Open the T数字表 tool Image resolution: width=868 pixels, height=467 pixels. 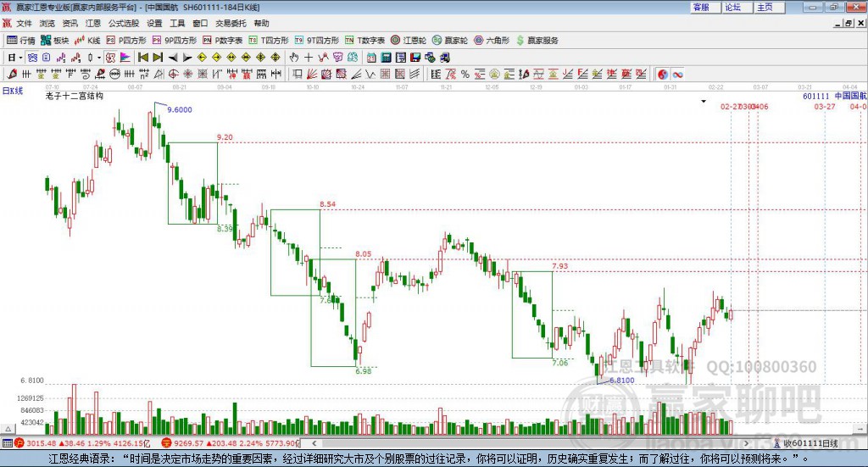tap(364, 41)
